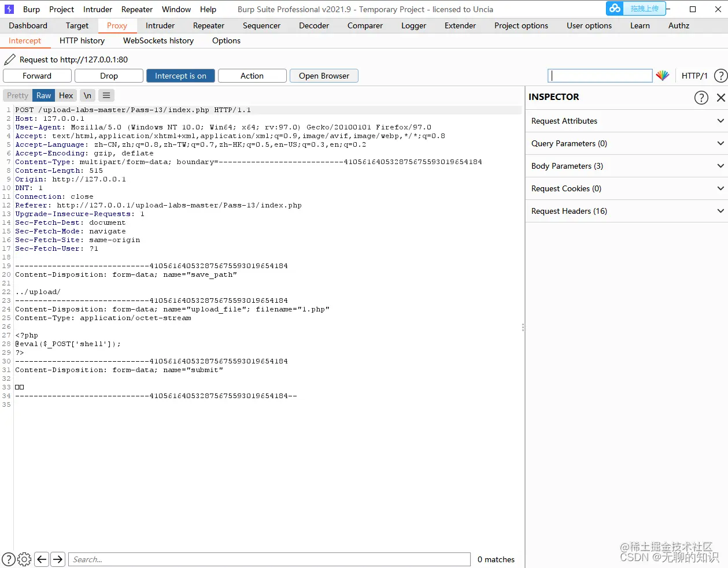Click the blue 拖拽上传 upload button
This screenshot has width=728, height=568.
click(x=644, y=9)
